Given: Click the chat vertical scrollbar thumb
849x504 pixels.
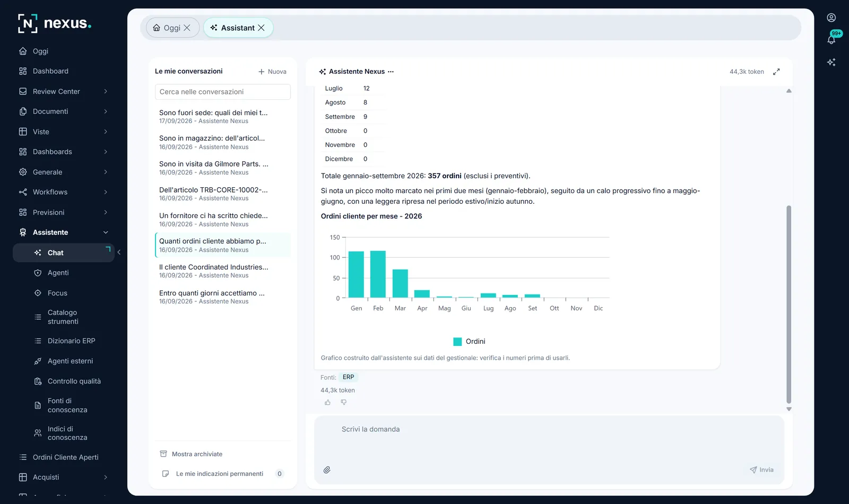Looking at the screenshot, I should (789, 304).
